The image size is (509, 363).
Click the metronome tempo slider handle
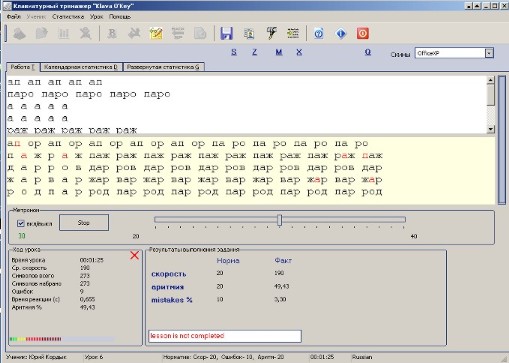click(280, 220)
